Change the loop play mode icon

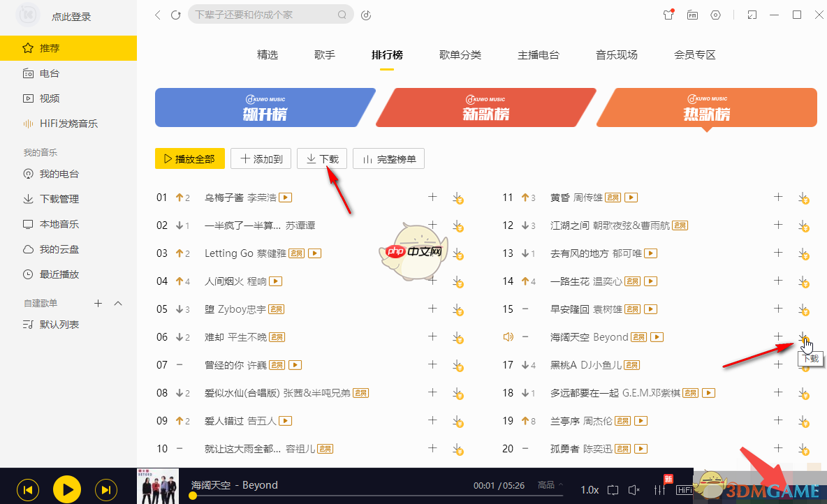pyautogui.click(x=612, y=490)
